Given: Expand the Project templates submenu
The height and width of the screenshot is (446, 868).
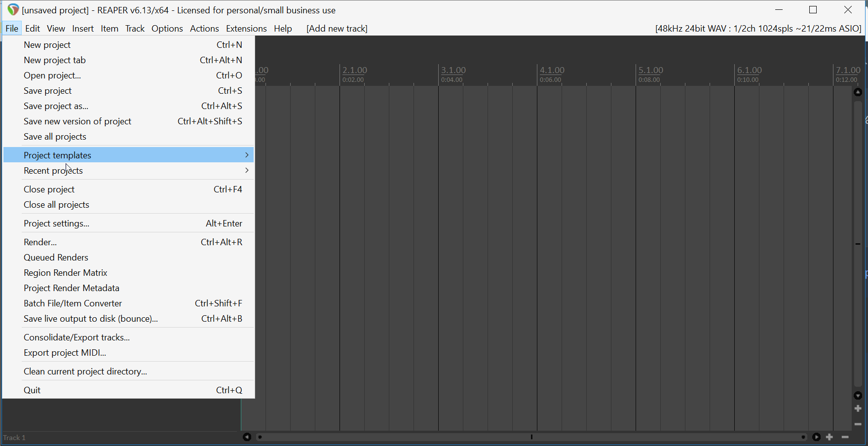Looking at the screenshot, I should (x=128, y=155).
